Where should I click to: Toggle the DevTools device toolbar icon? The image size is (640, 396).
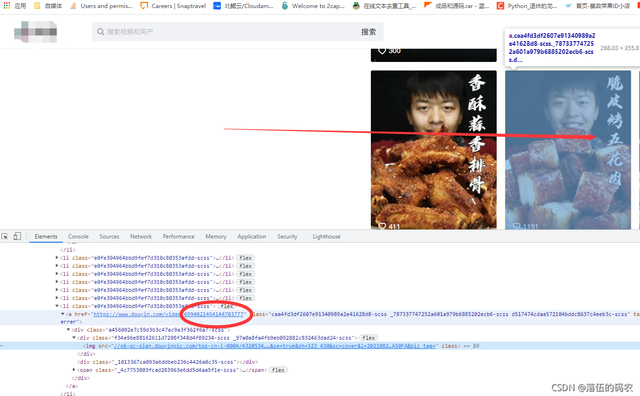coord(17,236)
